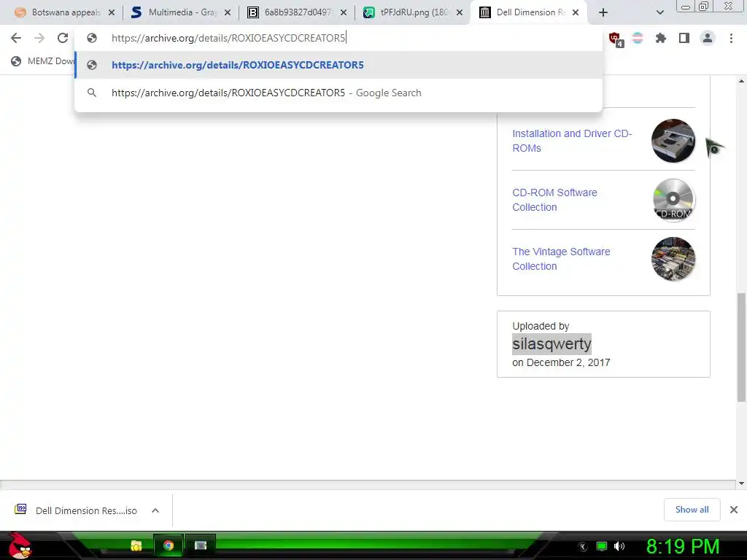Click the scrollbar down arrow
The height and width of the screenshot is (560, 747).
(x=741, y=484)
